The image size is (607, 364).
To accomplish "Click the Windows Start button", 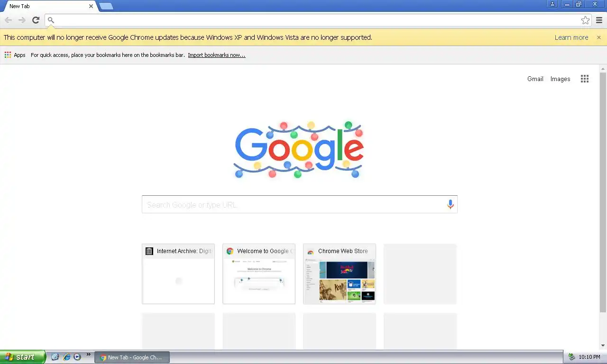I will (x=23, y=357).
